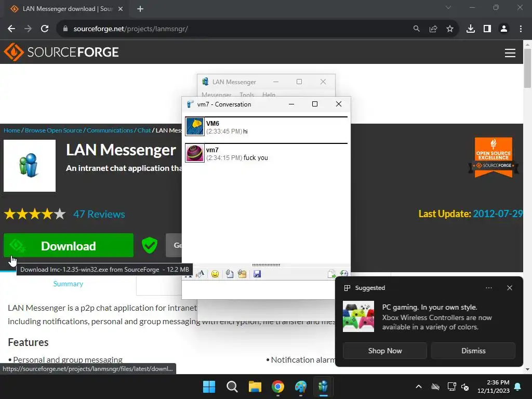
Task: Open Windows taskbar search
Action: 232,387
